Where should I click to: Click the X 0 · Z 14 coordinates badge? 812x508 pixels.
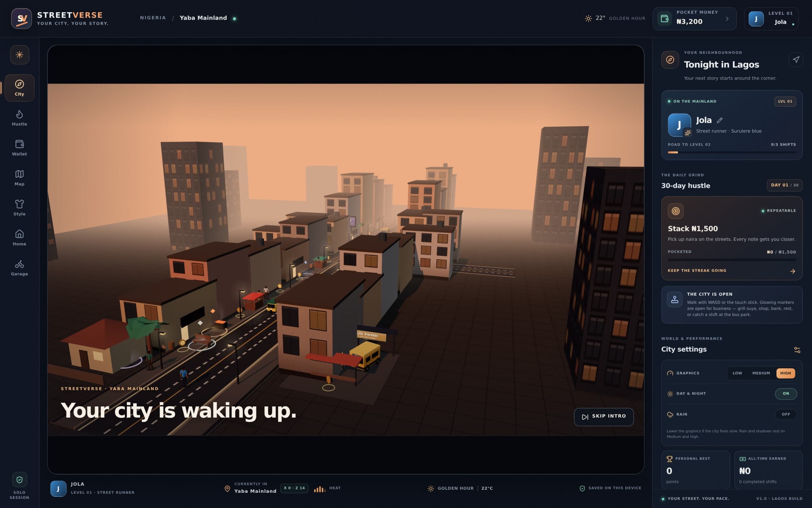point(294,488)
